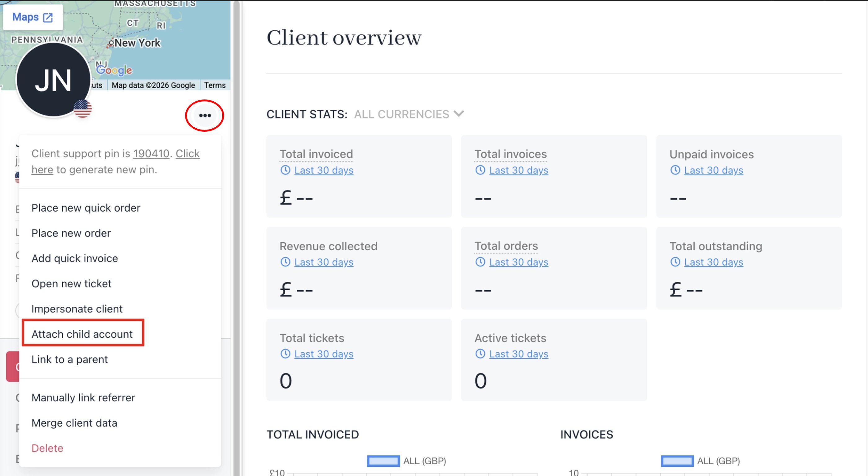Open the three-dot client actions menu

(x=205, y=116)
